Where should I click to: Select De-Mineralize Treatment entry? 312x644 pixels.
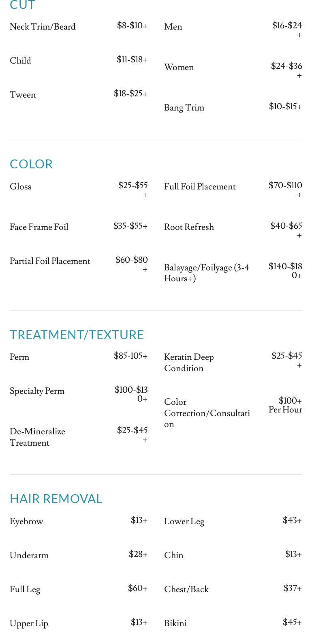(37, 437)
